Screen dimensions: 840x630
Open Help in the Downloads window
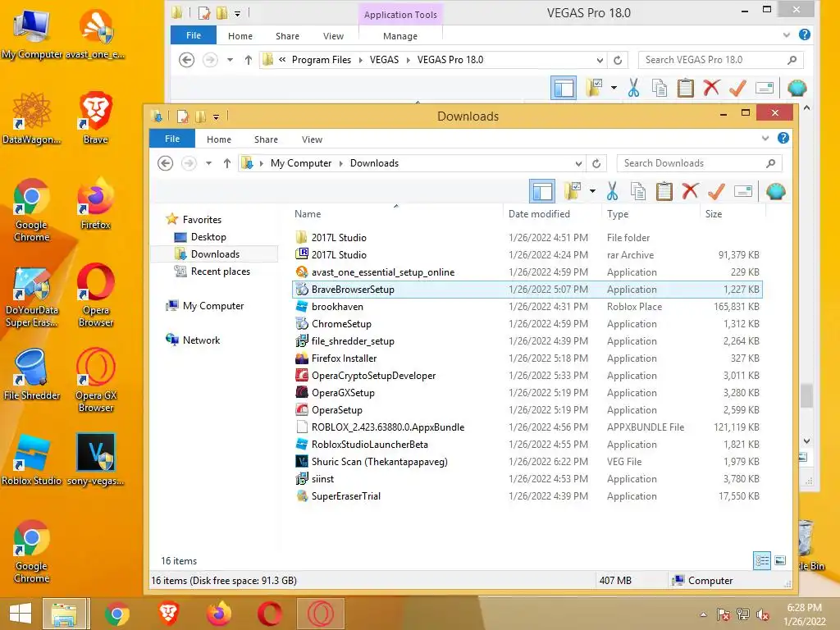783,138
